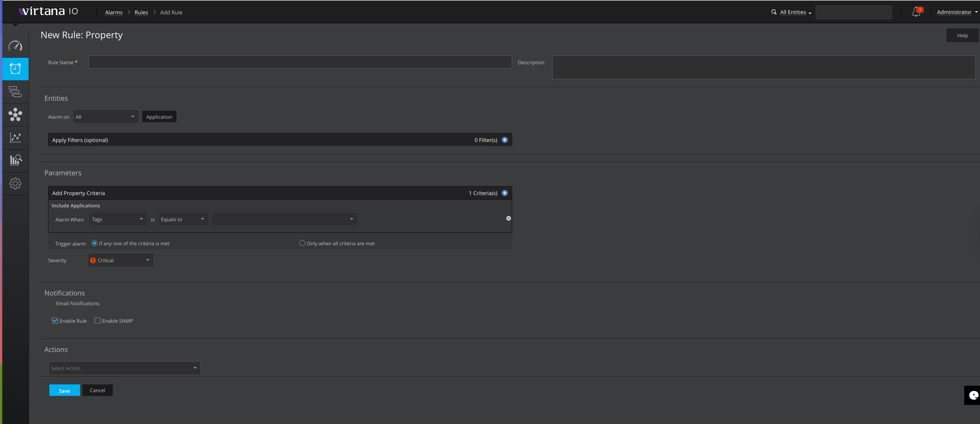Image resolution: width=980 pixels, height=424 pixels.
Task: Click the Save button
Action: (x=64, y=390)
